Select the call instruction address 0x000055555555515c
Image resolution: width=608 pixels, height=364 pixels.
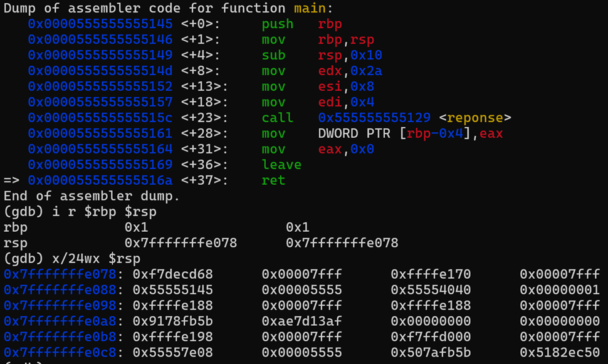point(100,117)
